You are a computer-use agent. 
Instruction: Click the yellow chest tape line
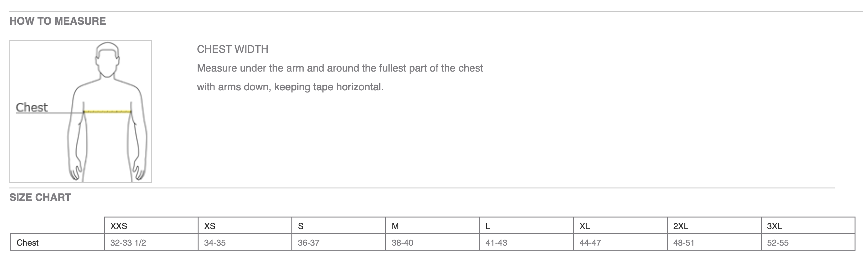pyautogui.click(x=107, y=112)
